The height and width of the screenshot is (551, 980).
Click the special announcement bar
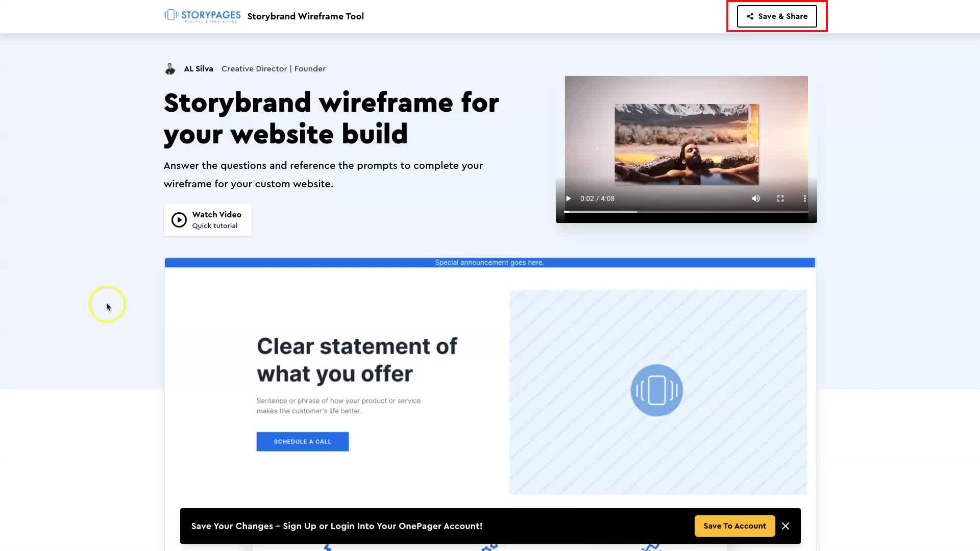click(x=489, y=263)
